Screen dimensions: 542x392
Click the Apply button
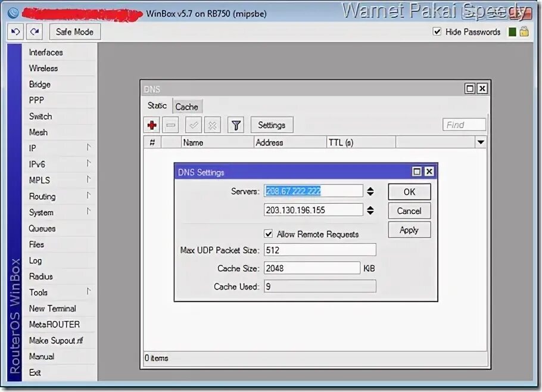tap(409, 230)
